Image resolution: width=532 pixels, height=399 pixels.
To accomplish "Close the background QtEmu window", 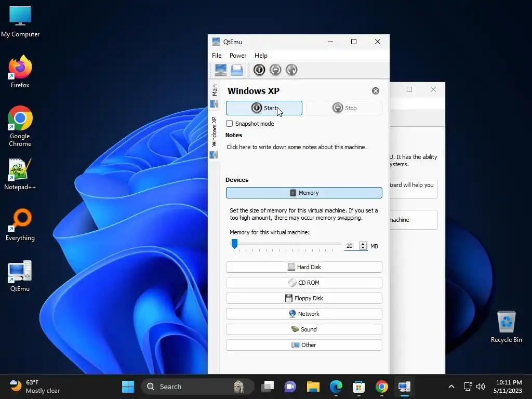I will coord(433,89).
